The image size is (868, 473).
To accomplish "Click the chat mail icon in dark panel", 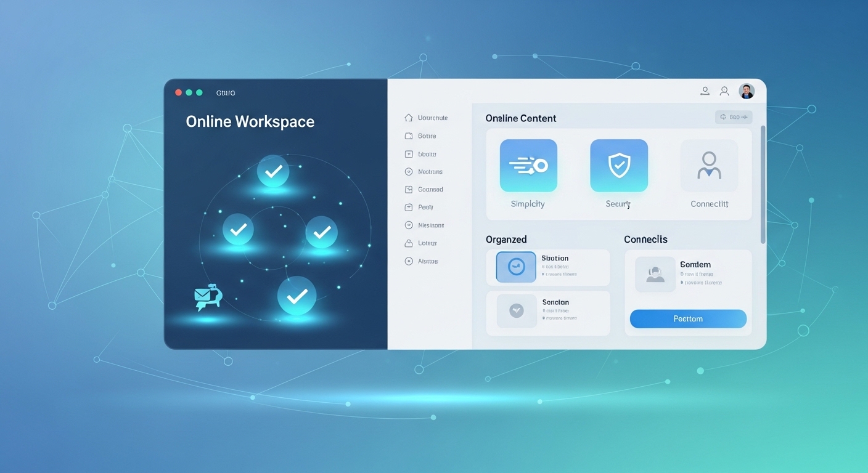I will (207, 297).
